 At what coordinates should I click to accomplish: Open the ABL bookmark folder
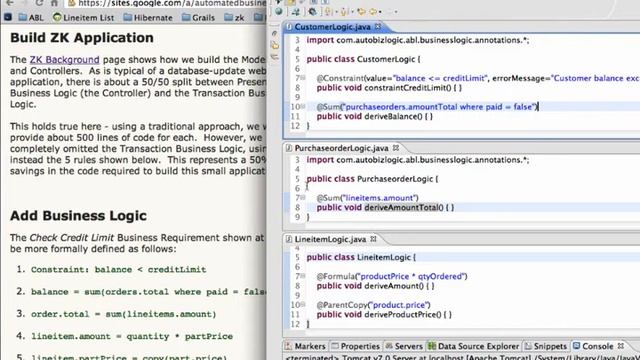[31, 18]
